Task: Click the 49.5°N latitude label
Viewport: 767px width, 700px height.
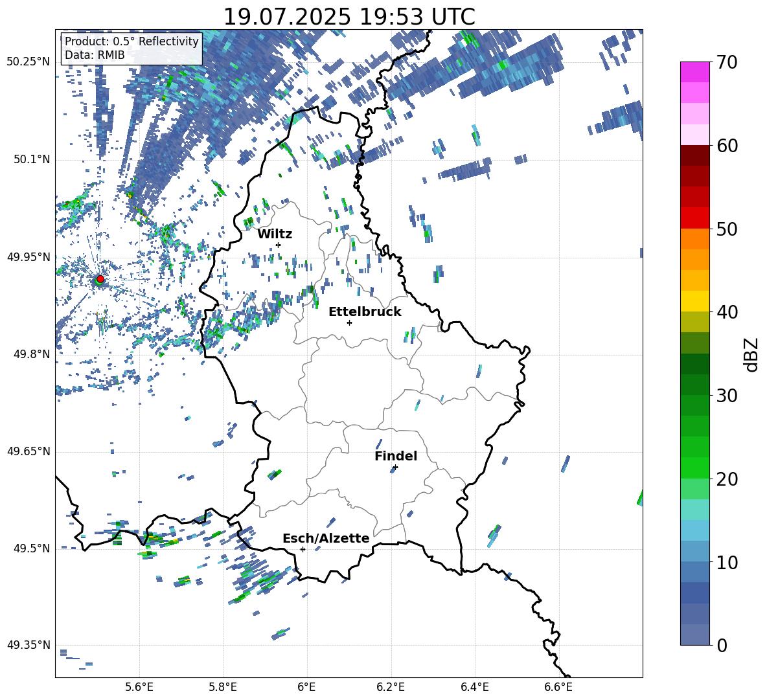Action: pyautogui.click(x=31, y=548)
